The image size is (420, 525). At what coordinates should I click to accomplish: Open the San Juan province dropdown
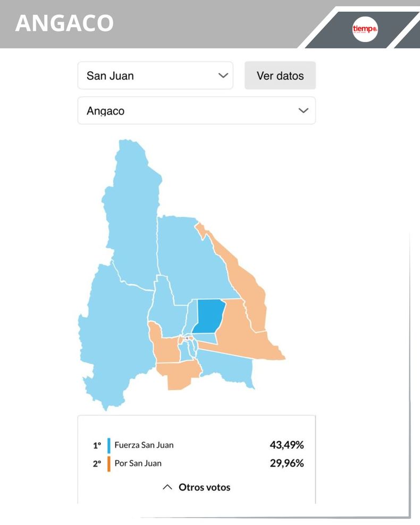155,75
